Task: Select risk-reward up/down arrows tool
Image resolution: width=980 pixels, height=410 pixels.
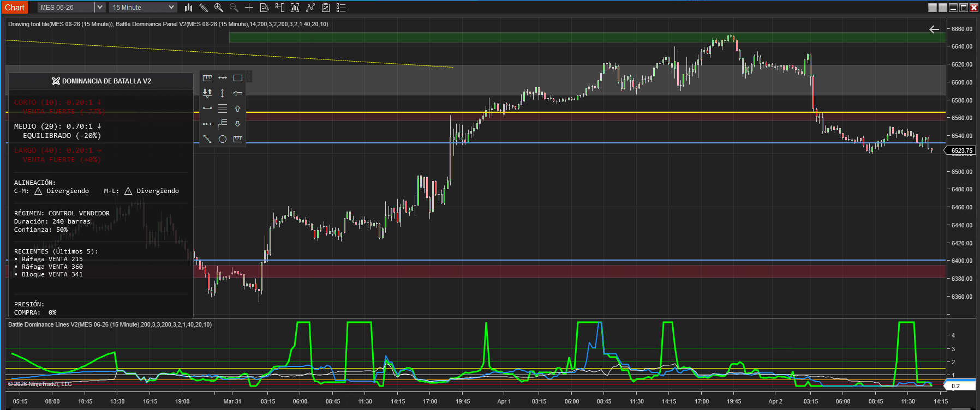Action: 207,93
